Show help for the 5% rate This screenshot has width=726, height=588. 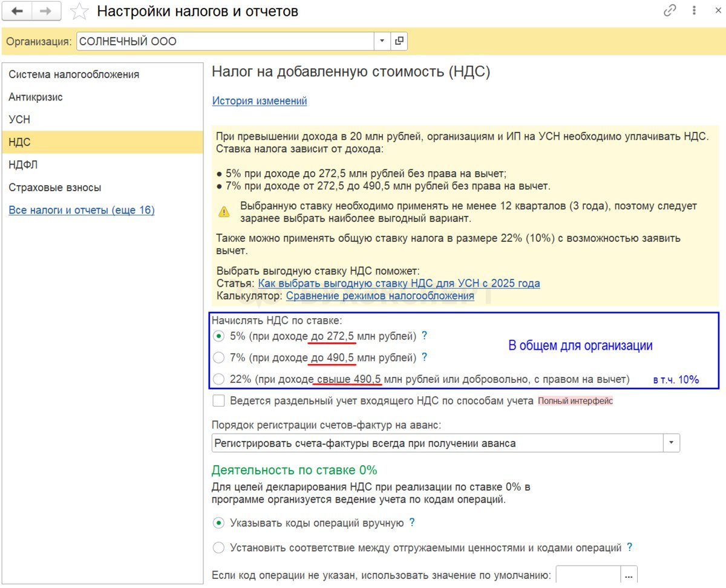click(424, 336)
